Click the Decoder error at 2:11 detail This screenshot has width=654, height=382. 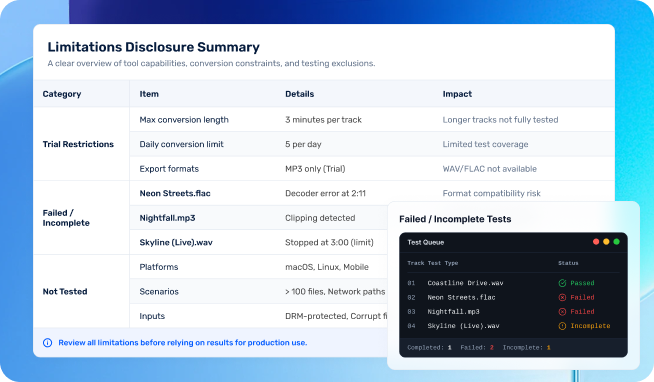(325, 194)
